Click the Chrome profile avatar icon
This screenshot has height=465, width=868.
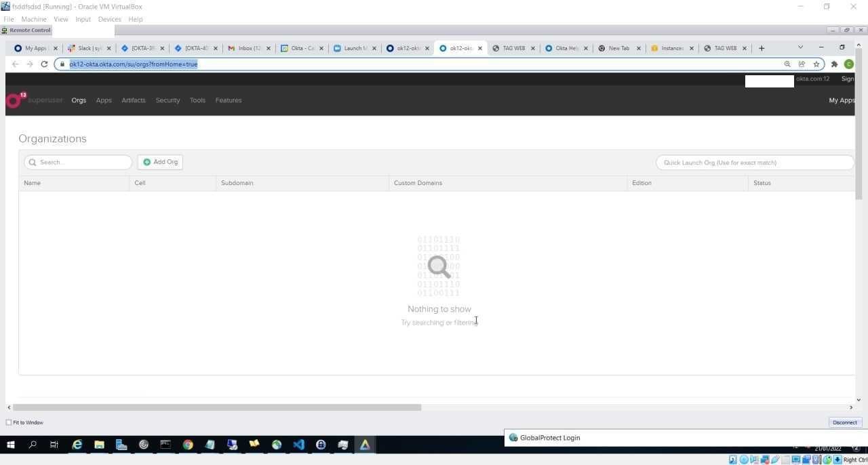pyautogui.click(x=850, y=64)
